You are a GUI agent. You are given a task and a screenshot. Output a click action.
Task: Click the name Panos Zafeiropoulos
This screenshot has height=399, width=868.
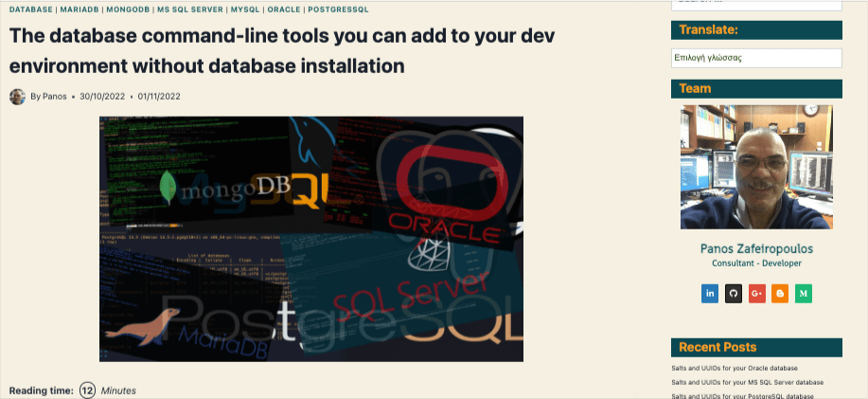[x=756, y=249]
